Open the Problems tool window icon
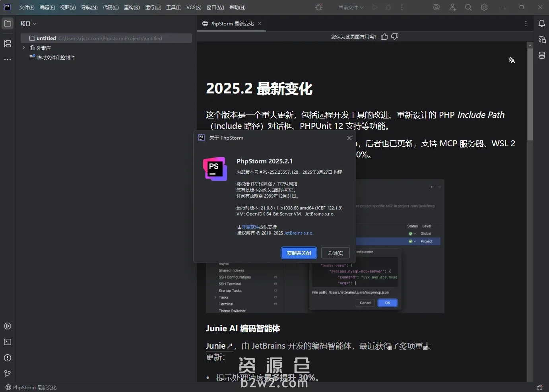 (8, 358)
